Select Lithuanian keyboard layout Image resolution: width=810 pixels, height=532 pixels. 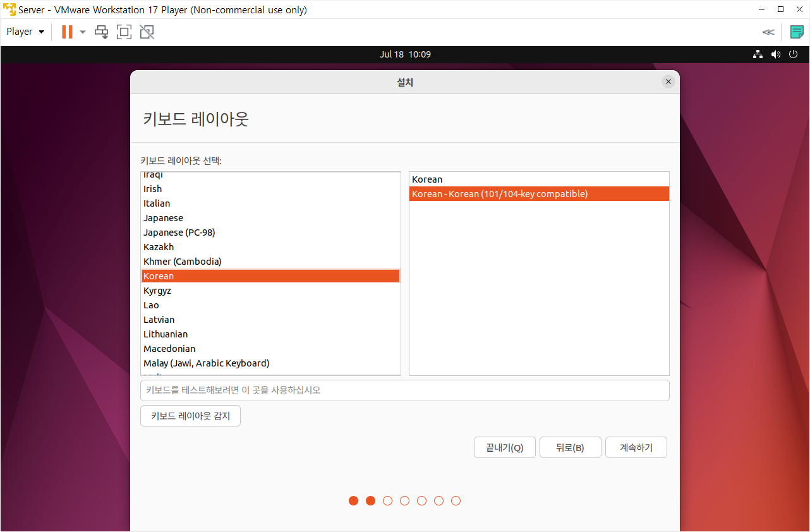[x=270, y=334]
